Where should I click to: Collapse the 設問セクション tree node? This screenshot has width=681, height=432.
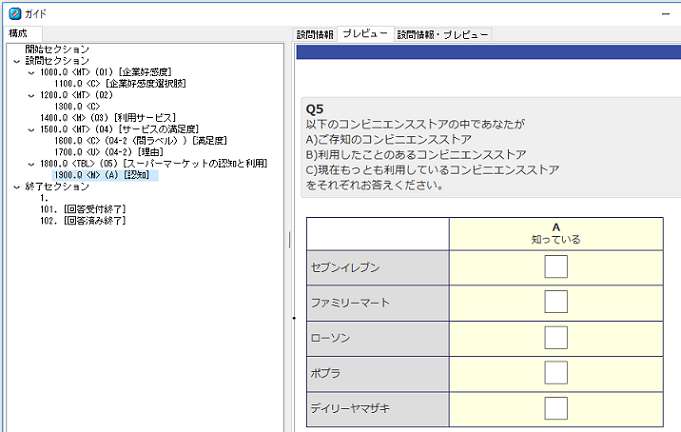[17, 61]
